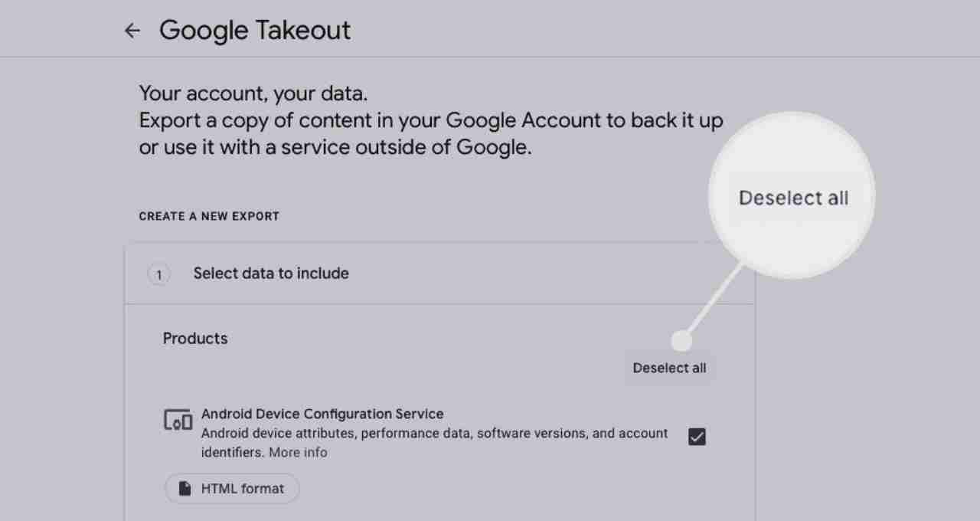This screenshot has height=521, width=980.
Task: Click the Deselect all button under Products
Action: pos(670,368)
